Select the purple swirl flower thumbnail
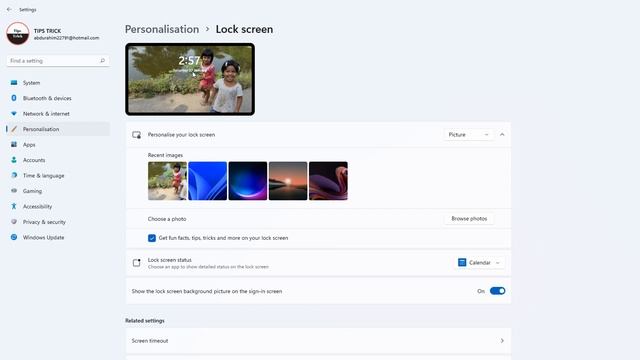The height and width of the screenshot is (360, 640). 328,181
